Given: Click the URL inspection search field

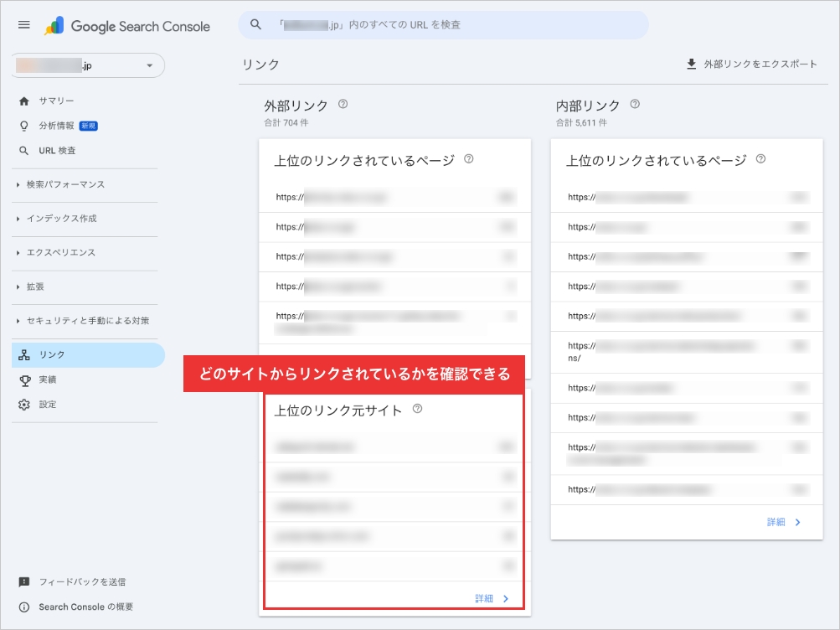Looking at the screenshot, I should pyautogui.click(x=452, y=25).
